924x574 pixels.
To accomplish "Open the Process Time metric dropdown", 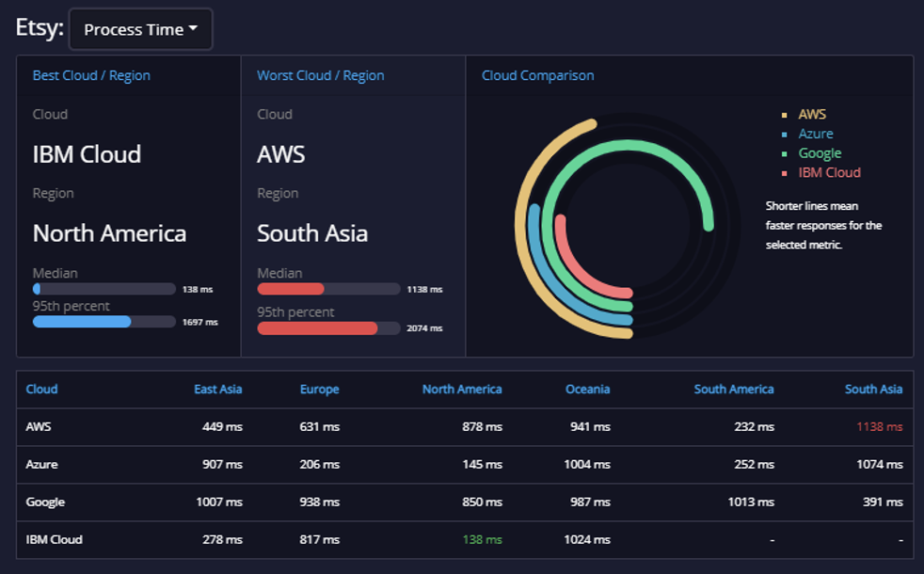I will (x=140, y=29).
